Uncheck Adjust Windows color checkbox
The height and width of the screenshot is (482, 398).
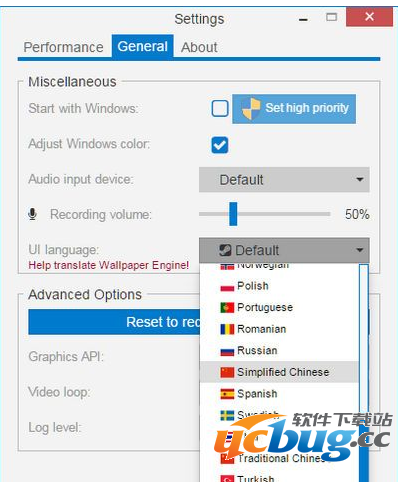tap(220, 145)
